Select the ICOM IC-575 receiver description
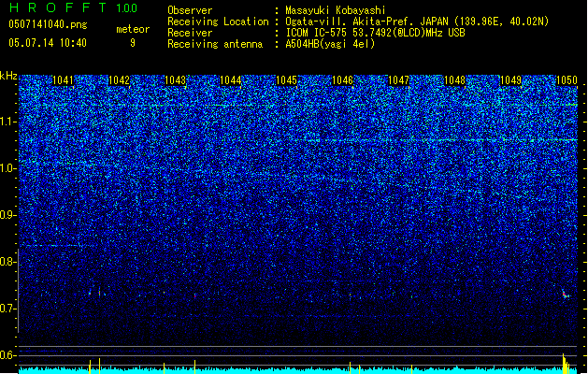Viewport: 588px width, 374px height. 376,33
